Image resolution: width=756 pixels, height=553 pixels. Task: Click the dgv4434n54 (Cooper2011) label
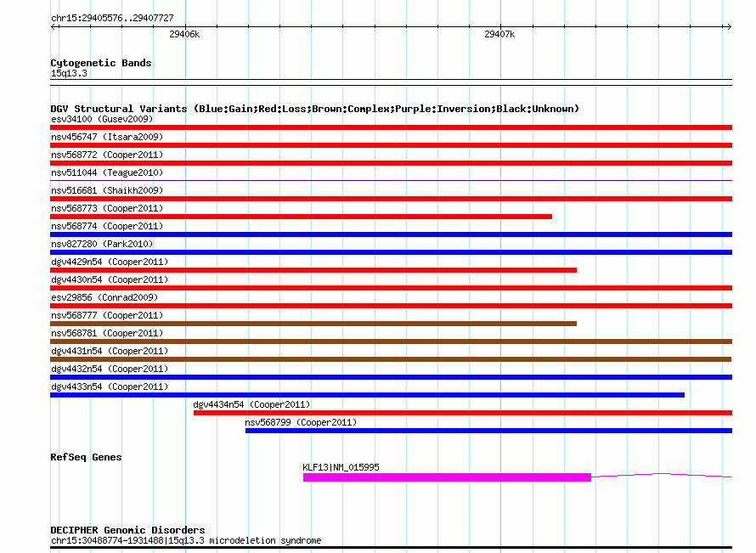coord(251,404)
